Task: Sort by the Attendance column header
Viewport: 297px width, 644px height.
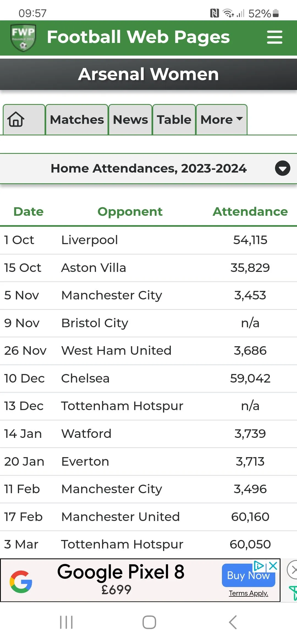Action: [250, 212]
